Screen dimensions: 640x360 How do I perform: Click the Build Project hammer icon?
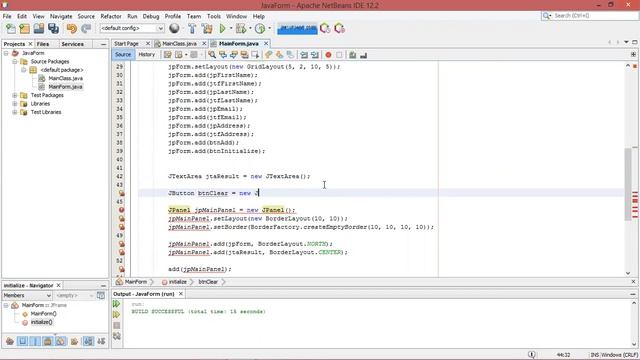[x=192, y=28]
